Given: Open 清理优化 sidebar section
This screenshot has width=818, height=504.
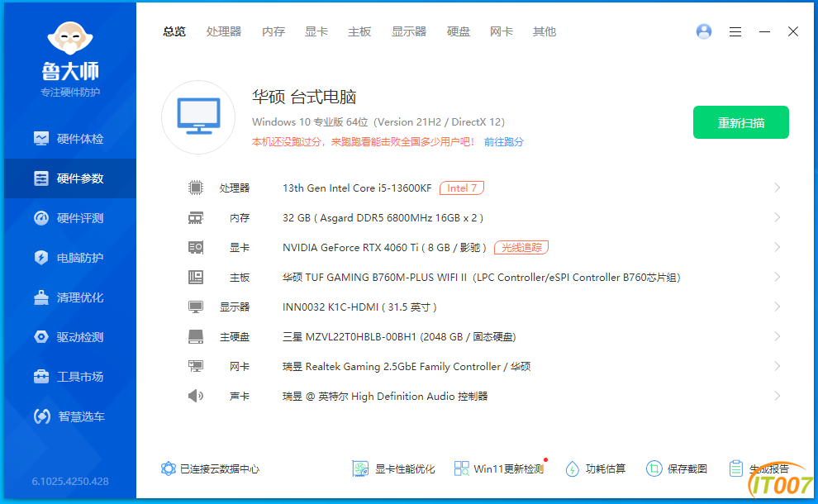Looking at the screenshot, I should (x=70, y=297).
